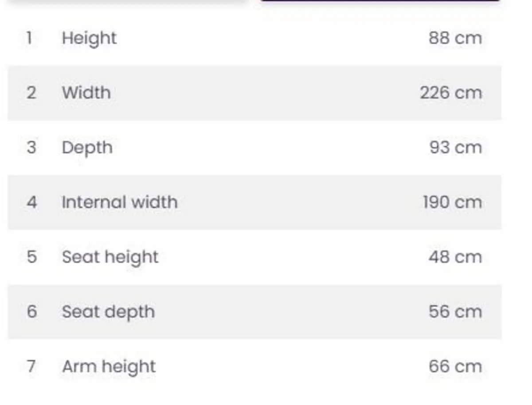Image resolution: width=532 pixels, height=405 pixels.
Task: Click row number 4 beside Internal width
Action: (31, 202)
